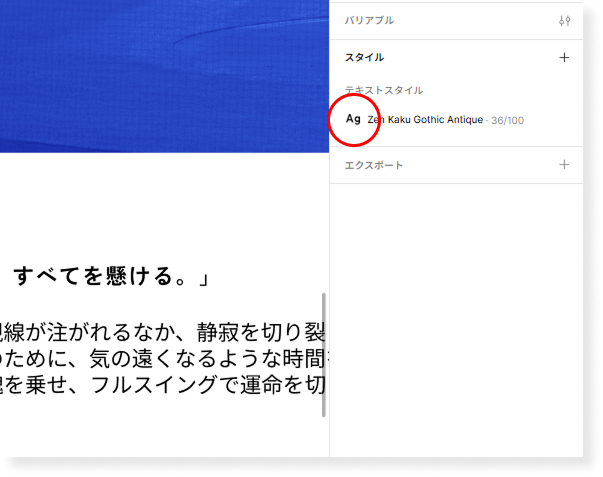The height and width of the screenshot is (477, 603).
Task: Click the canvas vertical scrollbar
Action: point(323,355)
